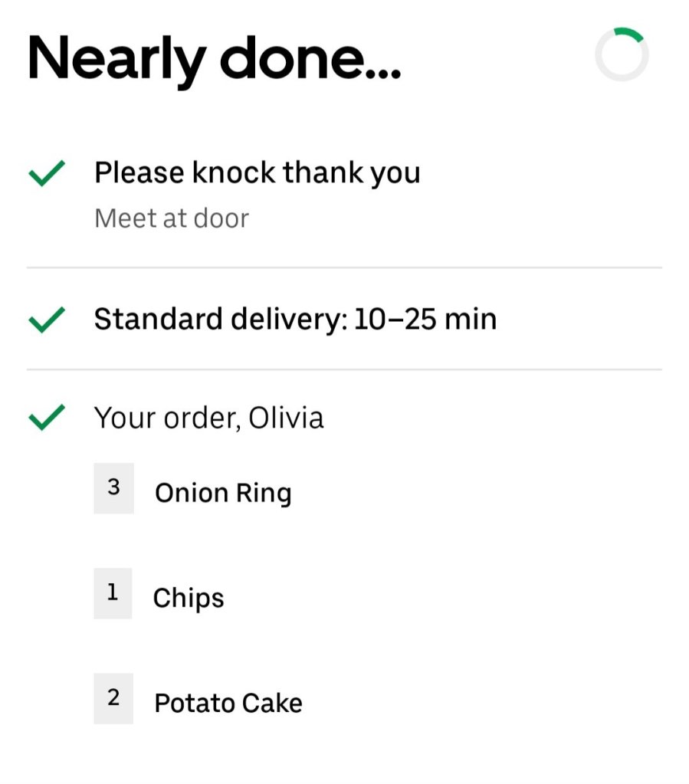Open the Chips item
This screenshot has height=784, width=689.
click(189, 598)
